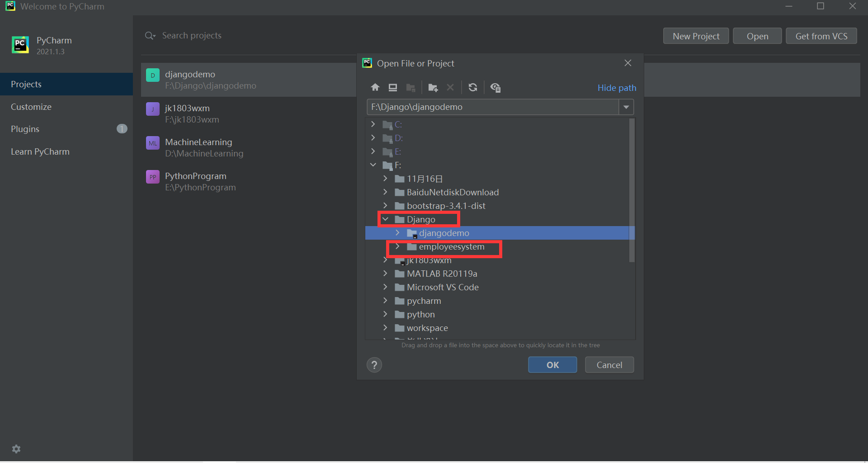Expand the MATLAB R20119a folder
Viewport: 868px width, 463px height.
tap(385, 273)
